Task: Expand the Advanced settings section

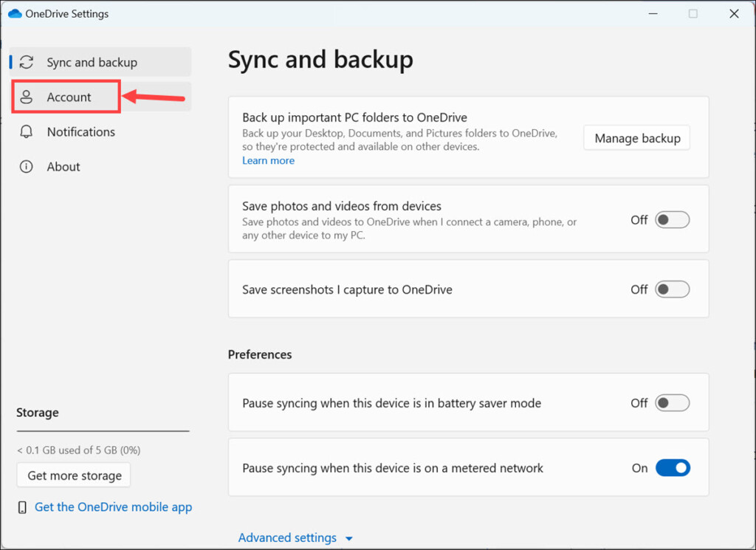Action: point(287,537)
